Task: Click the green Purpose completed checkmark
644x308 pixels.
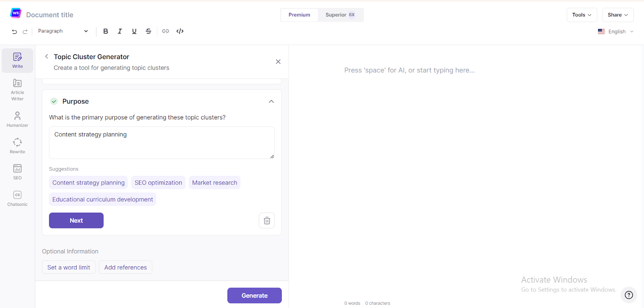Action: pos(54,101)
